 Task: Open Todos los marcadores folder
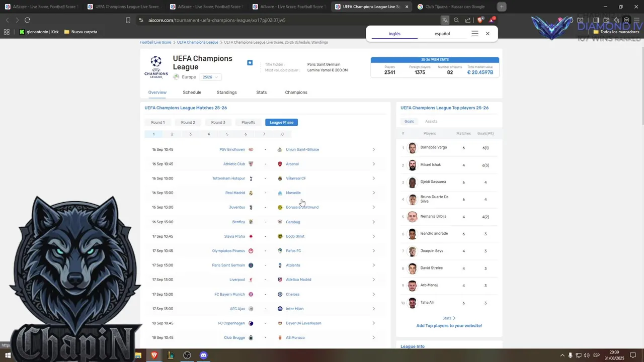(x=616, y=32)
